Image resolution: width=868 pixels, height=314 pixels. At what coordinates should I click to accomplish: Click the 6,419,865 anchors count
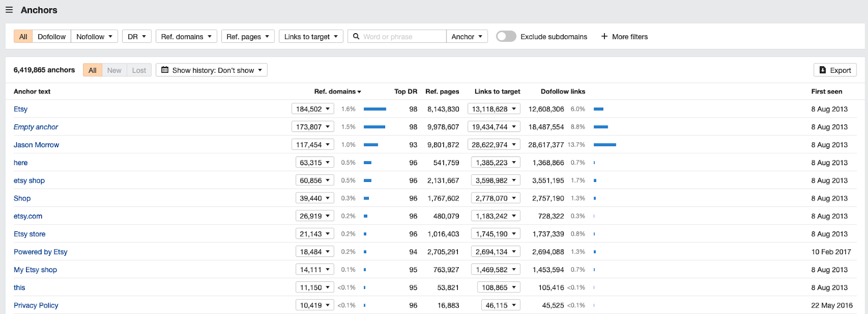point(44,70)
